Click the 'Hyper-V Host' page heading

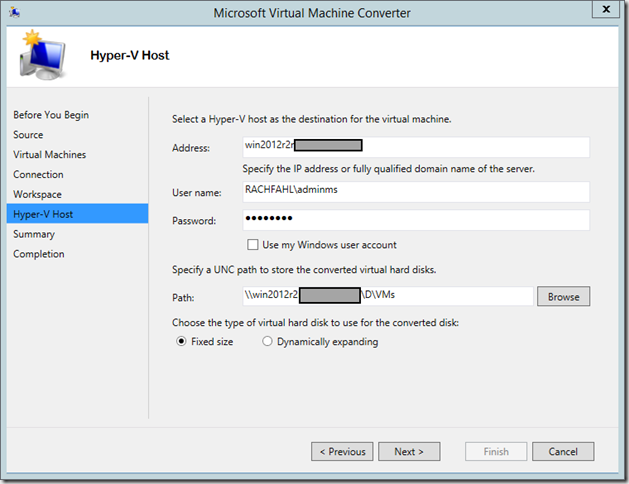coord(130,55)
